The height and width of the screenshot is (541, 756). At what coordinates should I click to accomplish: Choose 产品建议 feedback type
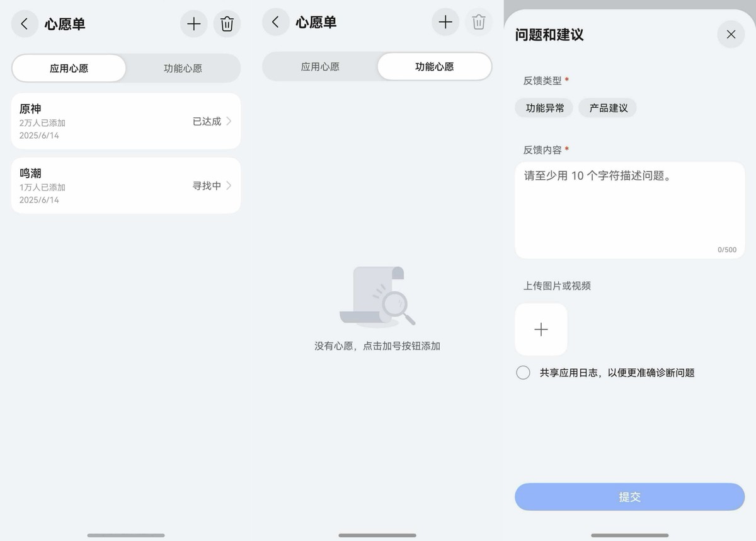(x=608, y=108)
